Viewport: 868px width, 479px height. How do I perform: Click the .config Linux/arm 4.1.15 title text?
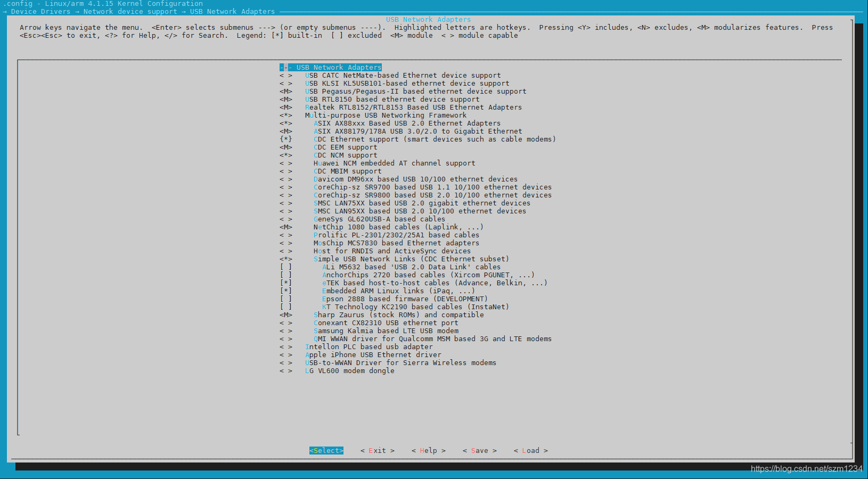103,4
